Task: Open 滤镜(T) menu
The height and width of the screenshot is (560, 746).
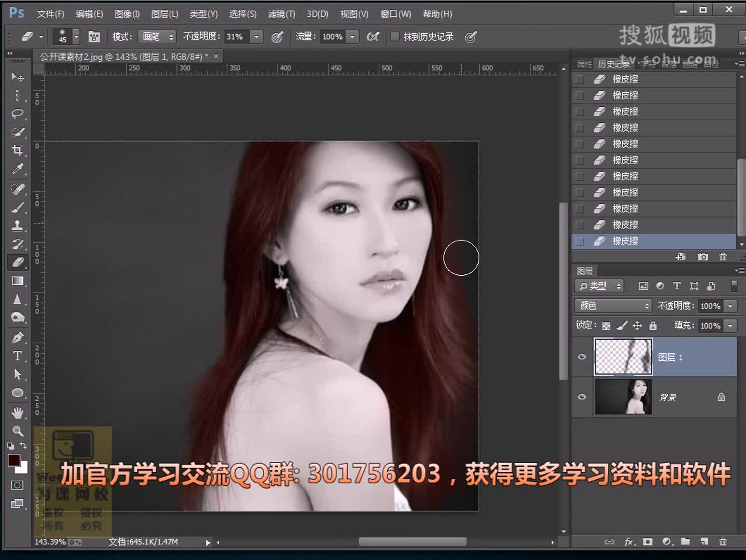Action: click(281, 14)
